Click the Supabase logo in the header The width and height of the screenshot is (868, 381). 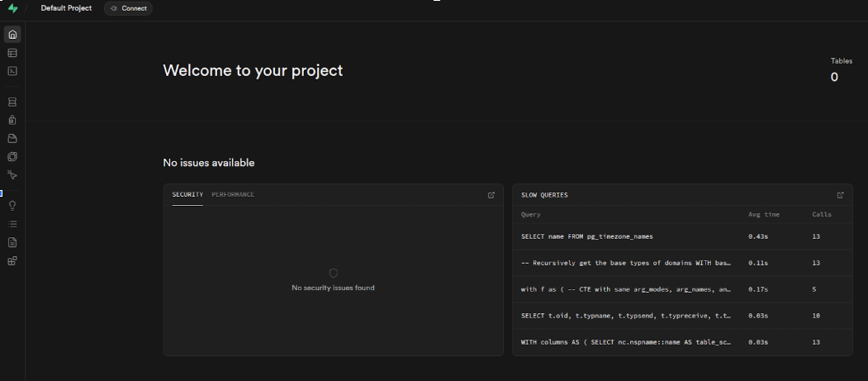pyautogui.click(x=12, y=8)
